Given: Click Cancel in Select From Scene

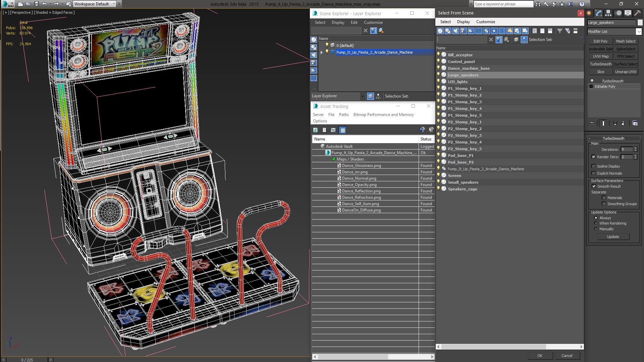Looking at the screenshot, I should pos(567,356).
